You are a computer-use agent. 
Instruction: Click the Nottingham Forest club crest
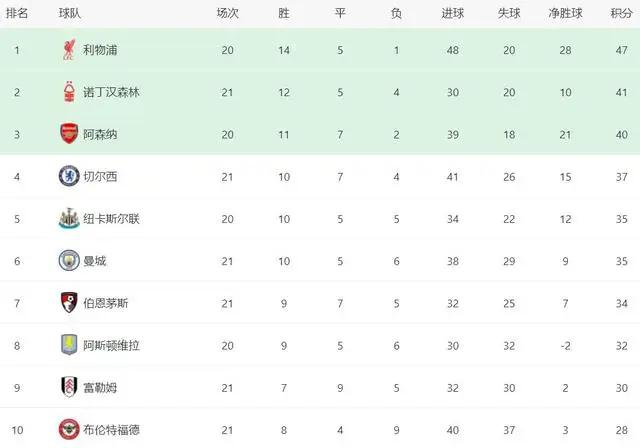(68, 91)
